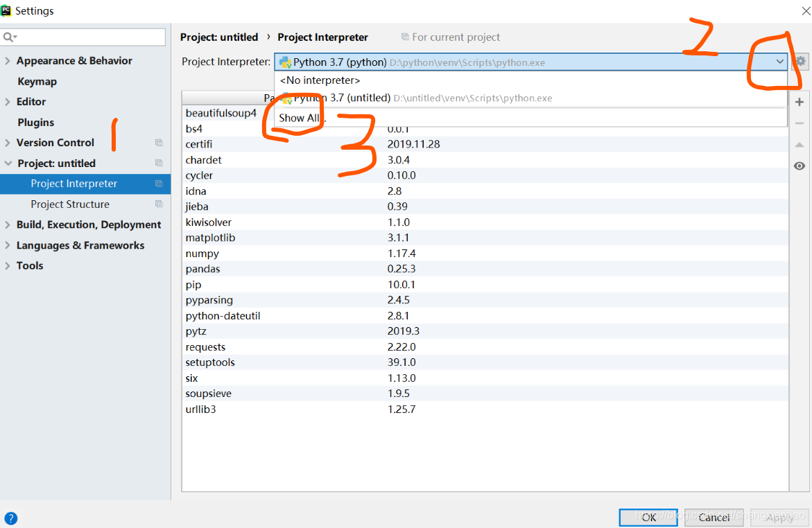Select the matplotlib package row

tap(485, 238)
